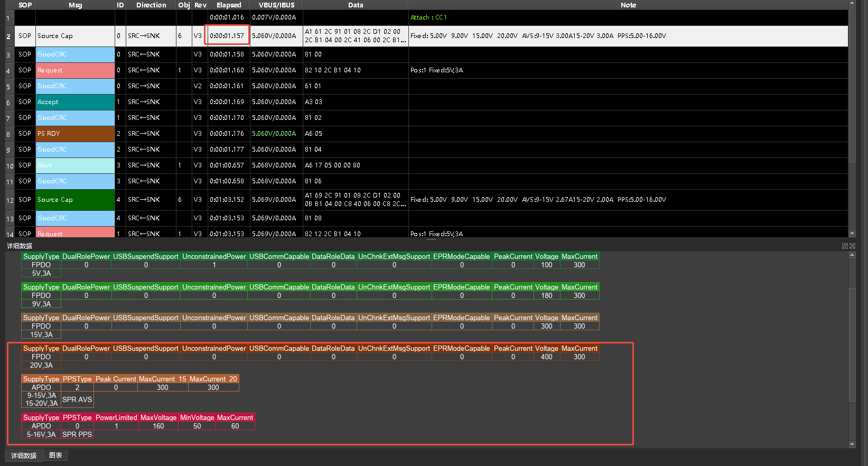Click the green 5.060V/0.000A value in row 8
This screenshot has width=868, height=466.
click(x=274, y=134)
